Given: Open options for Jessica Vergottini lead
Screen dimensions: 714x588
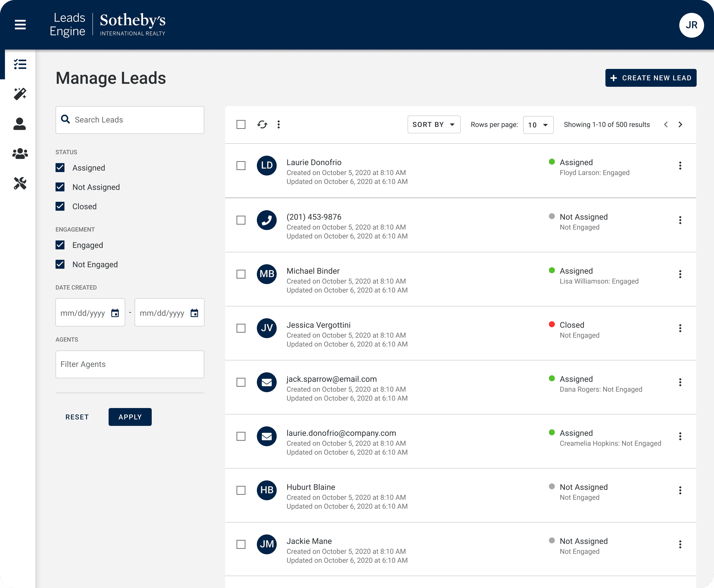Looking at the screenshot, I should pos(680,328).
